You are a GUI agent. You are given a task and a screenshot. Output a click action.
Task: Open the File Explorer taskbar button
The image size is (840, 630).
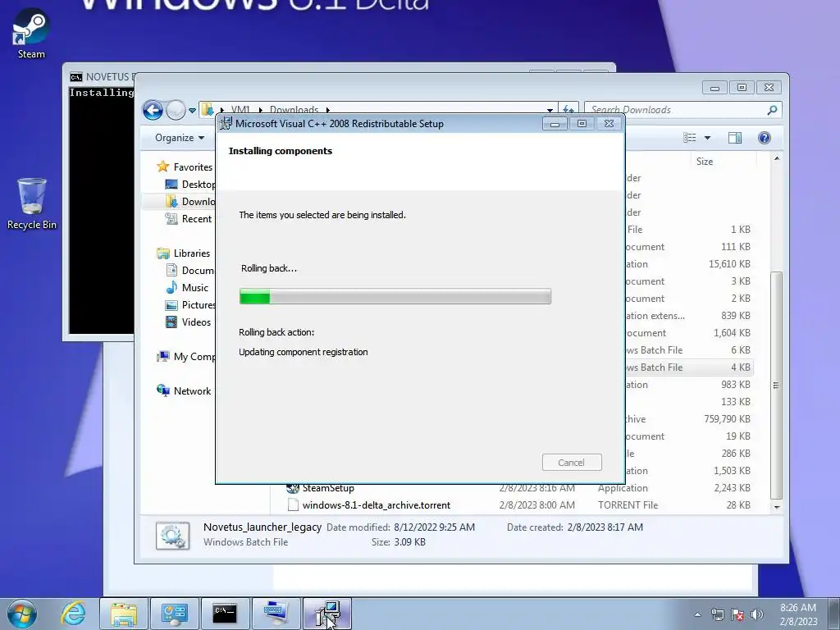(x=123, y=614)
